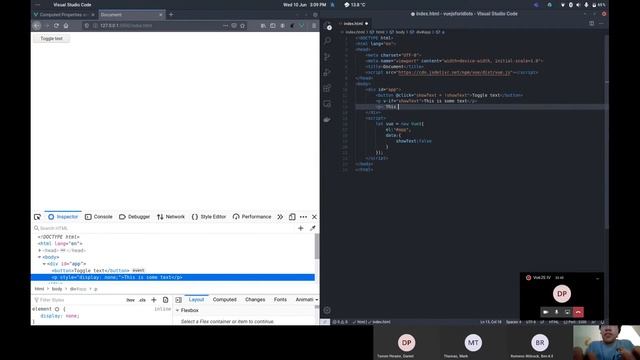
Task: Open the Style Editor panel
Action: coord(209,217)
